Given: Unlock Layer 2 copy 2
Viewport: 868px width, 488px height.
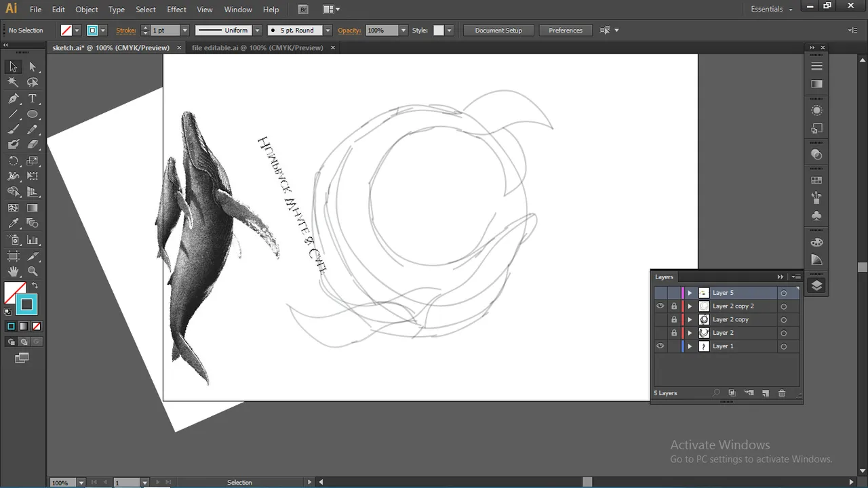Looking at the screenshot, I should coord(674,306).
